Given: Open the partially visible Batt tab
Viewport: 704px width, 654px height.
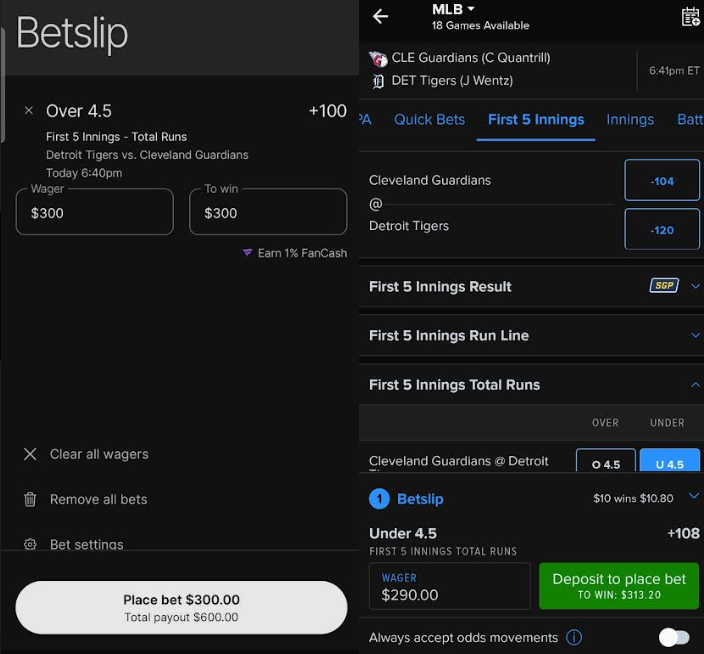Looking at the screenshot, I should click(690, 120).
